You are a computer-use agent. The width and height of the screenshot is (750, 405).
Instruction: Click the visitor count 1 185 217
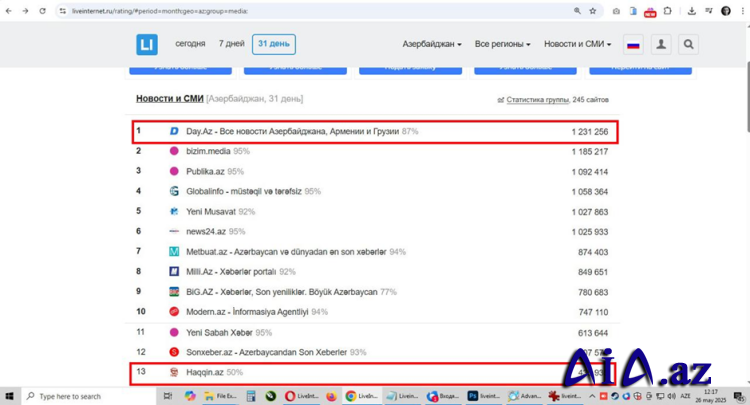coord(590,152)
